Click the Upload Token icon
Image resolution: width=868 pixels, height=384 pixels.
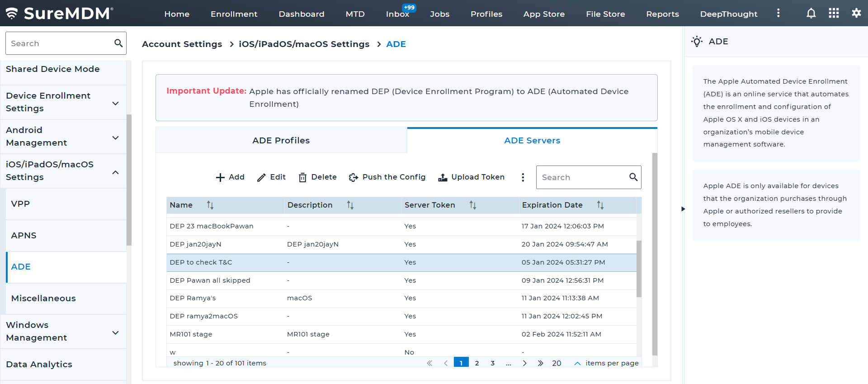(443, 177)
